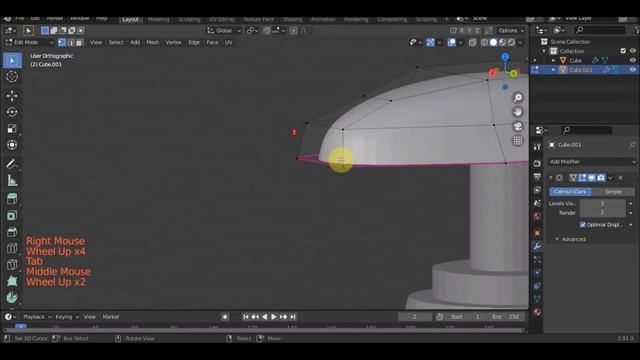Select the Rotate tool
640x360 pixels.
12,112
